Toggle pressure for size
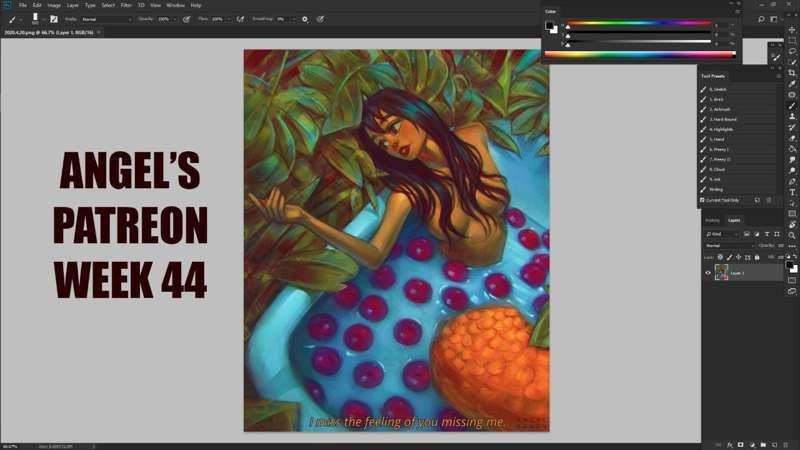 [x=320, y=19]
